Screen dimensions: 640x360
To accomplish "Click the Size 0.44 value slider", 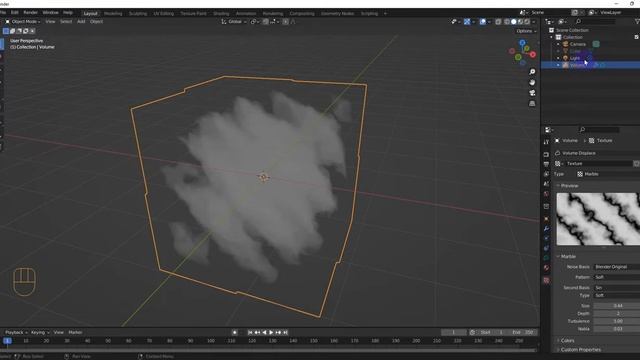I will [x=617, y=306].
